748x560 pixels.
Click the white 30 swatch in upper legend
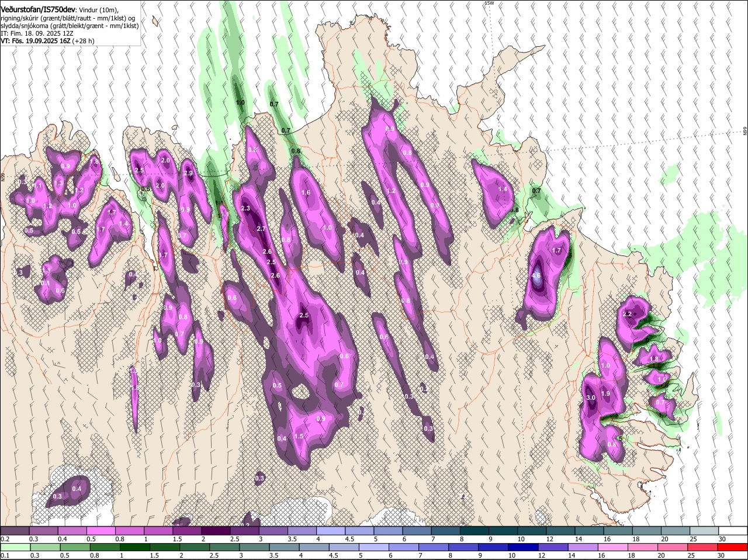click(733, 530)
